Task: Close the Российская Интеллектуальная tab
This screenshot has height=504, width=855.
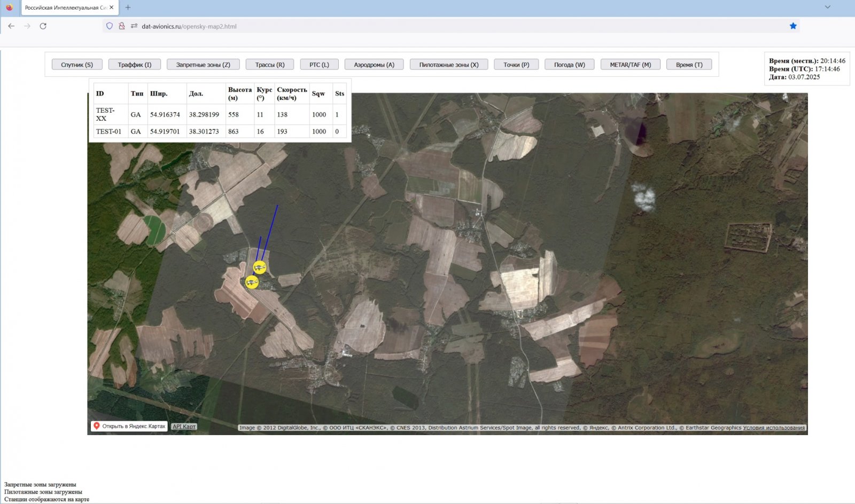Action: click(x=112, y=7)
